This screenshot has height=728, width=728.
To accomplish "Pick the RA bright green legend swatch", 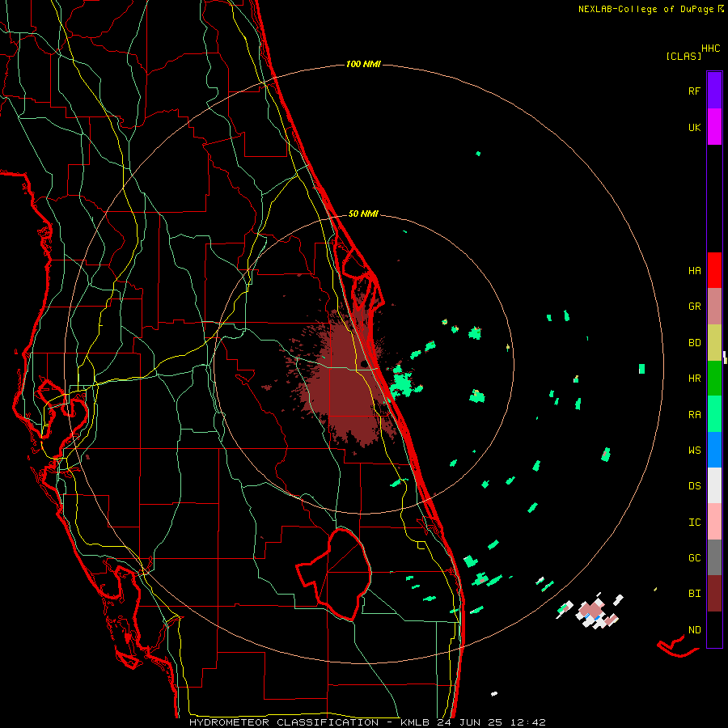I will tap(714, 414).
